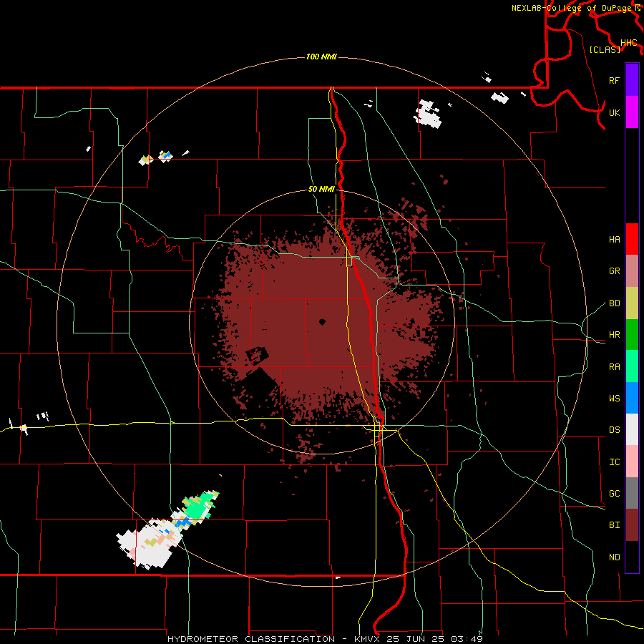The image size is (644, 644).
Task: Click the HA legend label
Action: point(614,240)
